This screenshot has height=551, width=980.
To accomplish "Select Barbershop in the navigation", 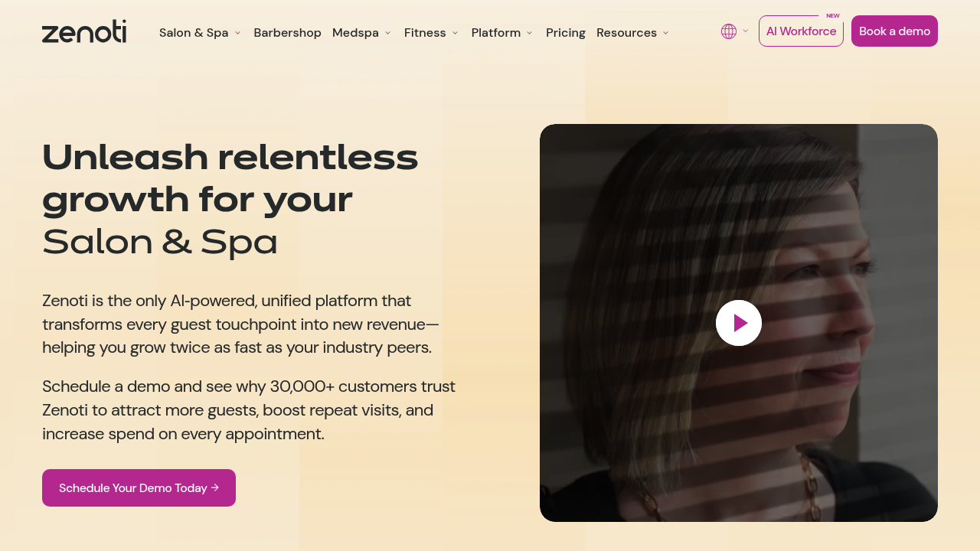I will [288, 32].
